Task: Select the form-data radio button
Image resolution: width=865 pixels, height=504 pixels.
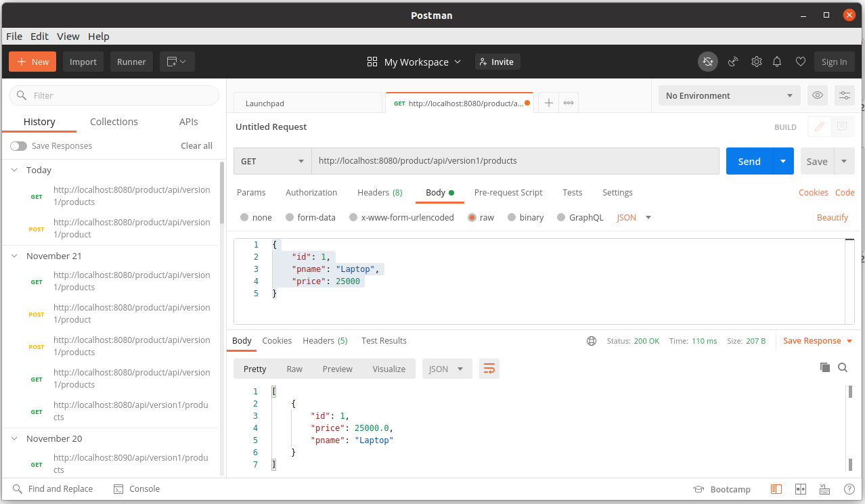Action: point(290,218)
